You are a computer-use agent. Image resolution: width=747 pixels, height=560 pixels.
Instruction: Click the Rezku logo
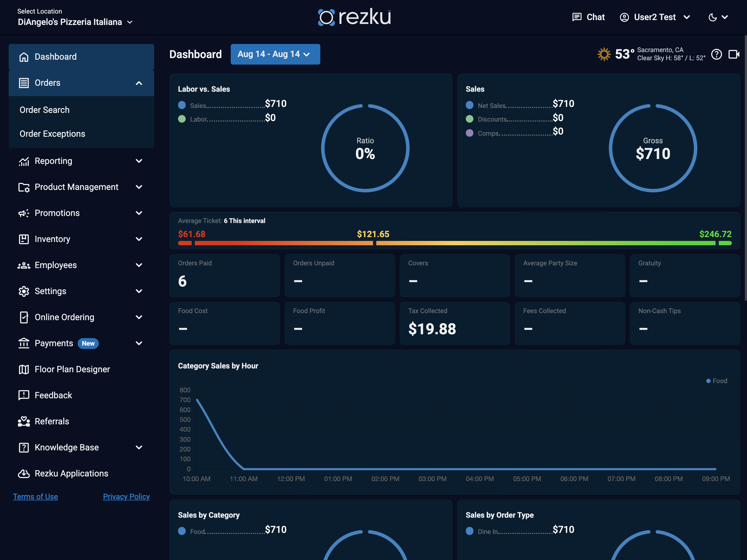354,17
